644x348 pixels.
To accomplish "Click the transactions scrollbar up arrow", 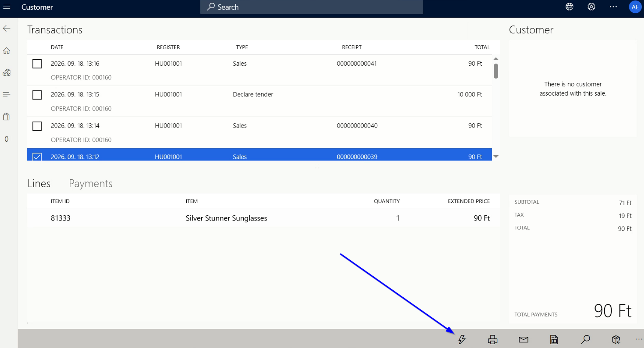I will pyautogui.click(x=496, y=59).
